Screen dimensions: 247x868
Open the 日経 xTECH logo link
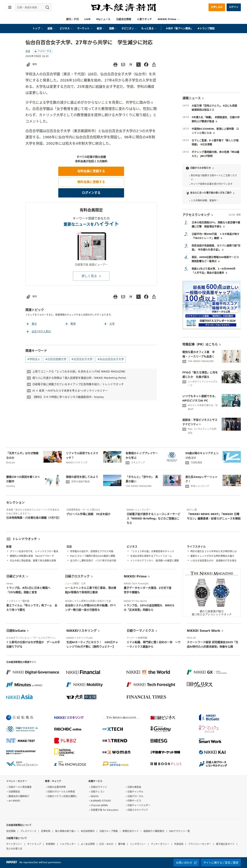pos(113,729)
